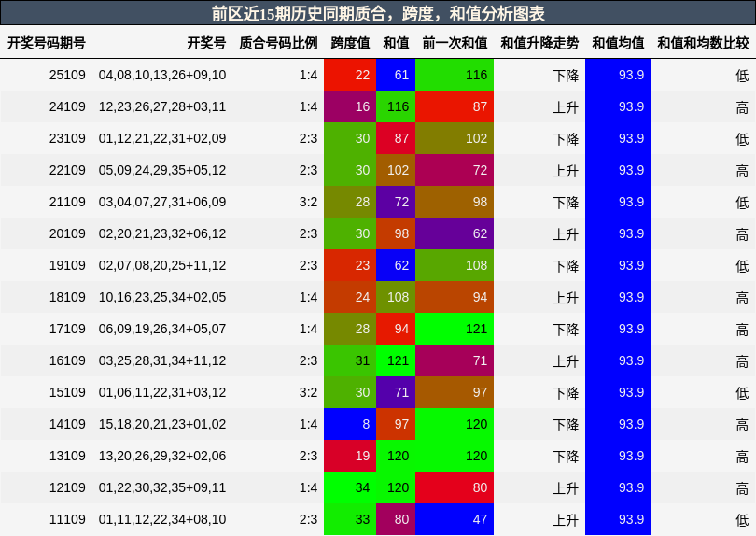Click the purple span cell 16
756x536 pixels.
pos(350,107)
